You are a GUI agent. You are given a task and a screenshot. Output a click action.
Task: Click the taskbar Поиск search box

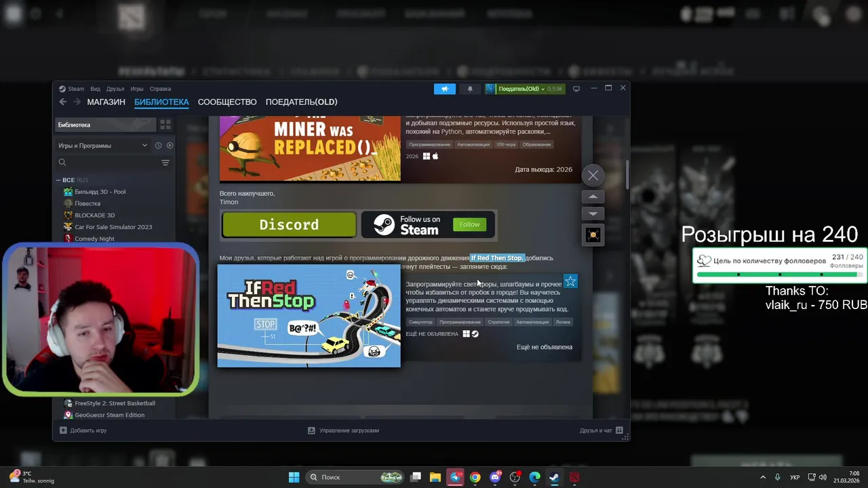355,477
